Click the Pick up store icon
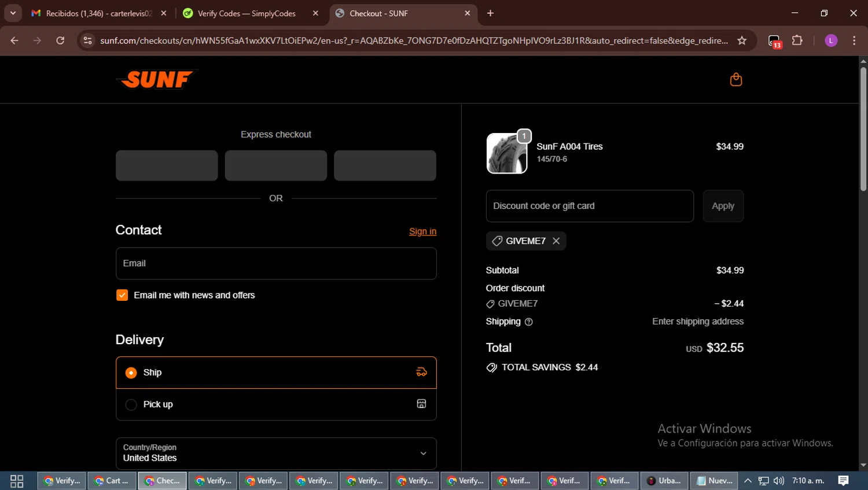This screenshot has width=868, height=490. 421,404
